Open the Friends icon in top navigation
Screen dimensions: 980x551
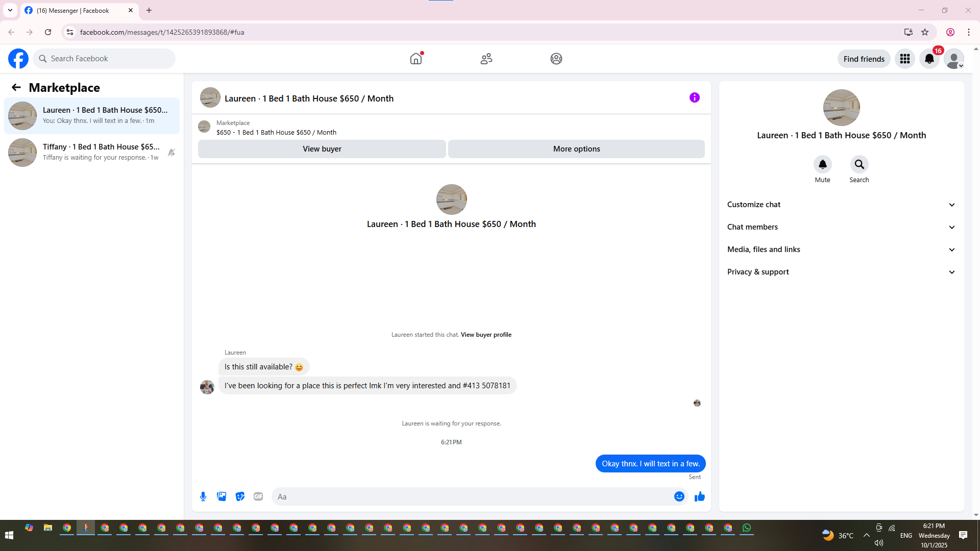486,59
